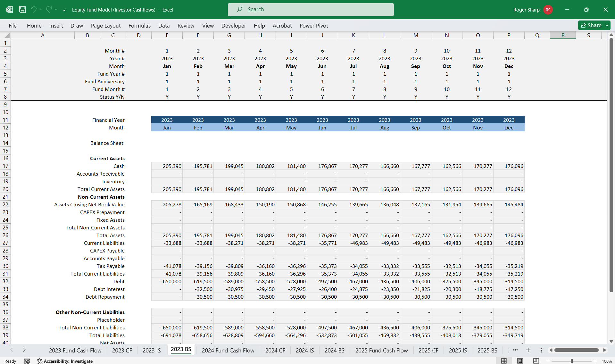Switch to Normal view icon
Viewport: 615px width, 364px height.
coord(504,361)
